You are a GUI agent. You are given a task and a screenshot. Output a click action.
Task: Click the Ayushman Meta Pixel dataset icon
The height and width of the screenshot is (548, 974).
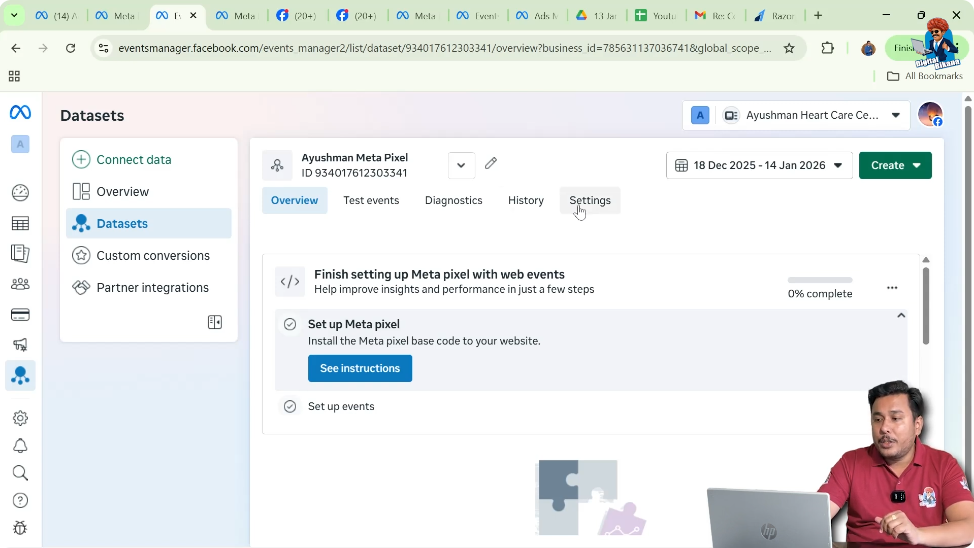pos(277,165)
